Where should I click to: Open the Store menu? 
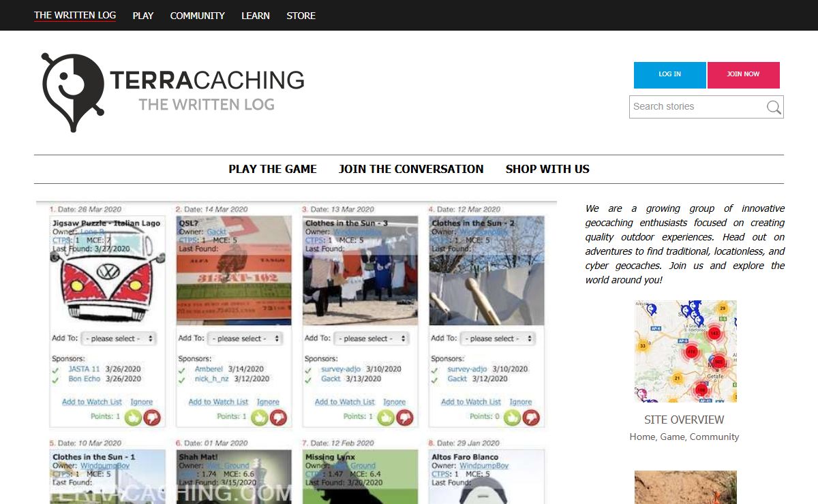(301, 16)
